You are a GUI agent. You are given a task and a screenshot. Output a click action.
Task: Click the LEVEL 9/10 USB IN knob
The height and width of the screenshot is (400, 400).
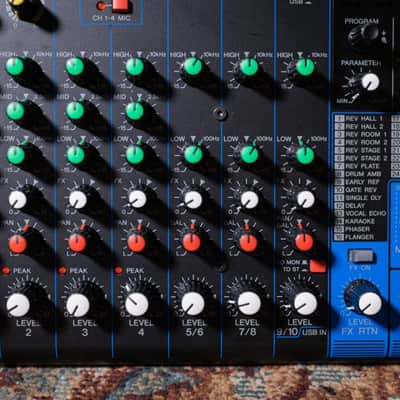pyautogui.click(x=305, y=304)
